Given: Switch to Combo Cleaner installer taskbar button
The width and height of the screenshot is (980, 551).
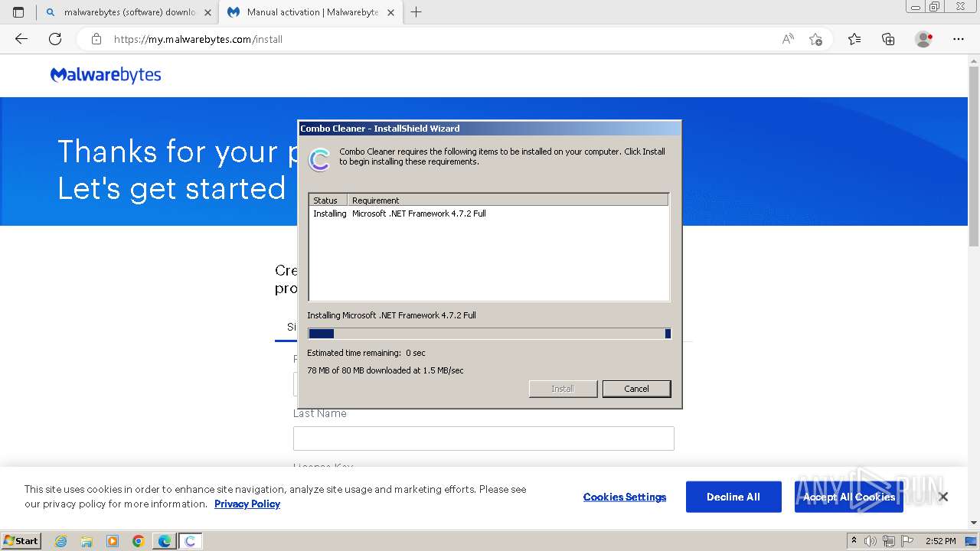Looking at the screenshot, I should 190,541.
